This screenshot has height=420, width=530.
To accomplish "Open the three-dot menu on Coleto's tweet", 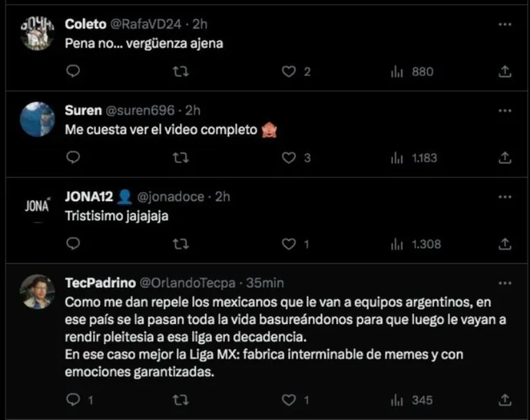I will 504,24.
